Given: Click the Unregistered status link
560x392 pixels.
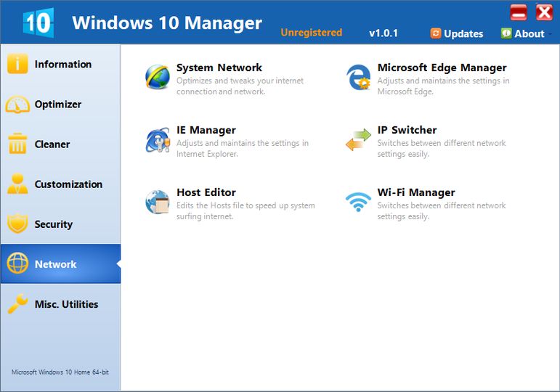Looking at the screenshot, I should [x=311, y=33].
